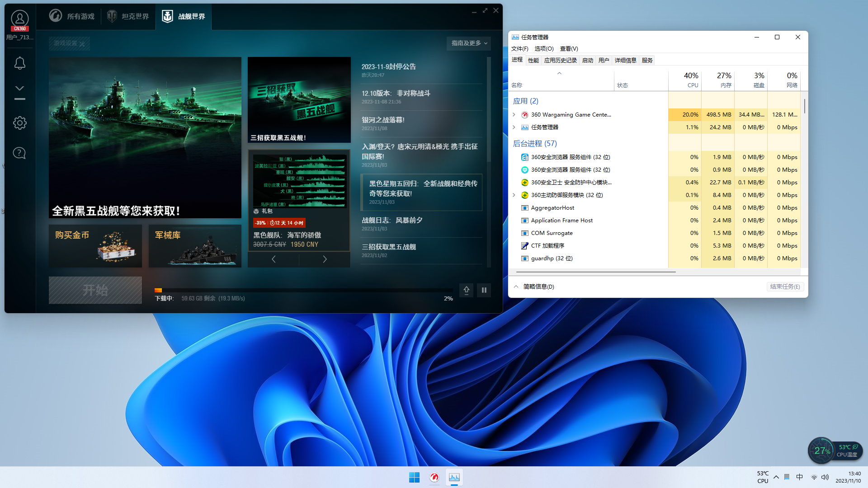Open the main 全新黑五战舰 banner image
The height and width of the screenshot is (488, 868).
pyautogui.click(x=145, y=137)
